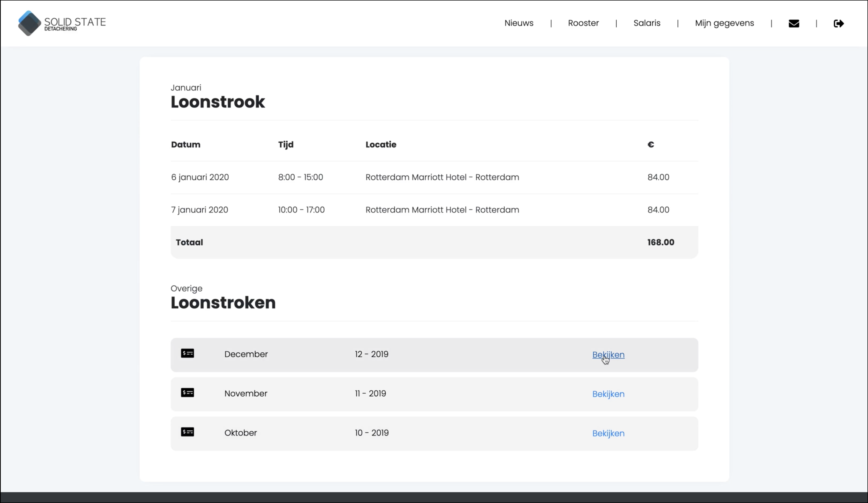Click the payslip icon next to December
The width and height of the screenshot is (868, 503).
(x=188, y=353)
